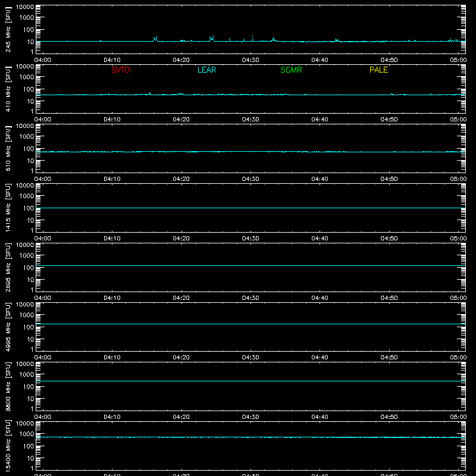Select the 4995 MHz [SFU] axis title
Image resolution: width=476 pixels, height=476 pixels.
point(8,327)
